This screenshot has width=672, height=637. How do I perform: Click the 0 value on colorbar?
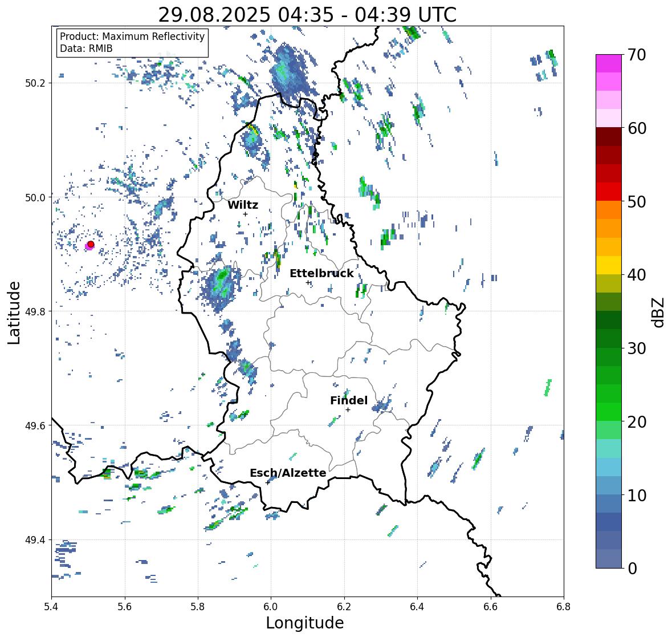point(633,569)
